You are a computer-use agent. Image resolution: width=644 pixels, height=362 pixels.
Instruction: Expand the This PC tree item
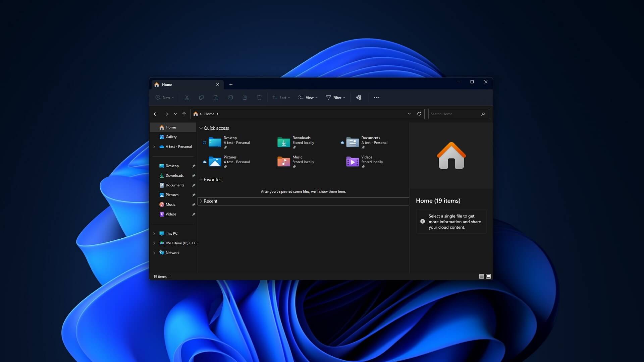(154, 233)
